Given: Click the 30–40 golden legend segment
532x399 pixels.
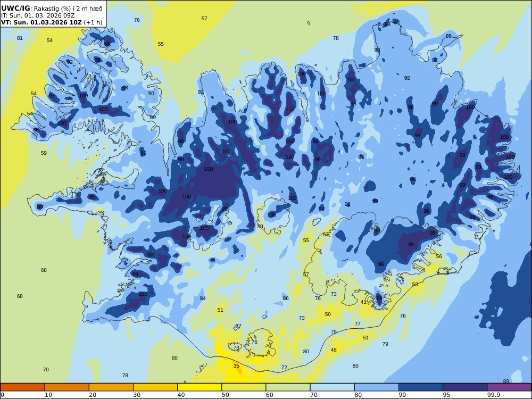Looking at the screenshot, I should 155,387.
